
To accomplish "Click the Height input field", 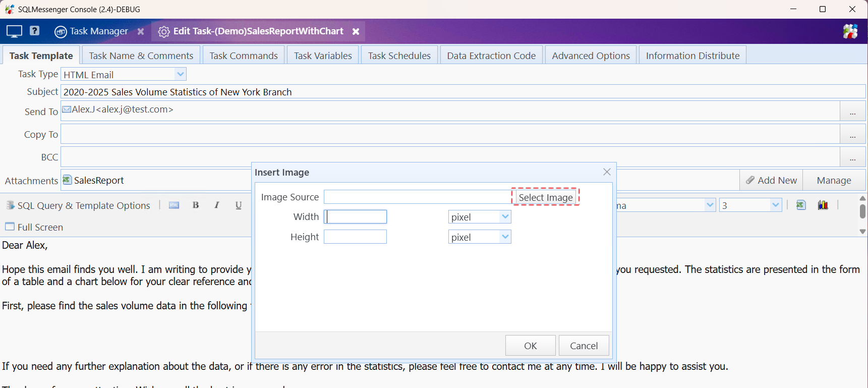I will (355, 237).
